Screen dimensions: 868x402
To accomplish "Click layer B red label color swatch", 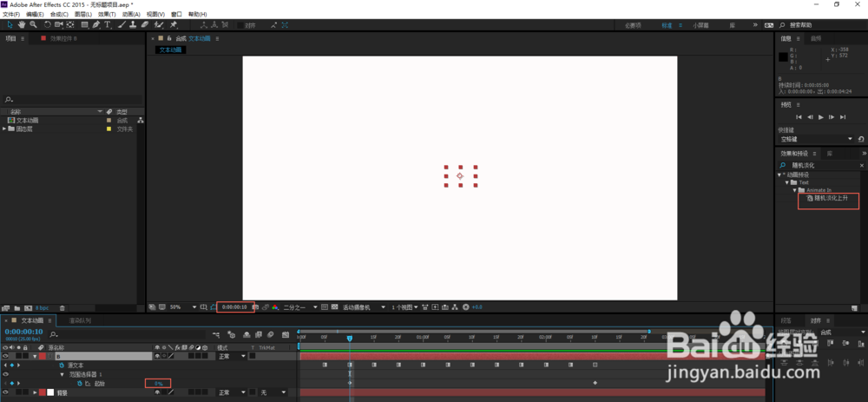I will pos(42,357).
